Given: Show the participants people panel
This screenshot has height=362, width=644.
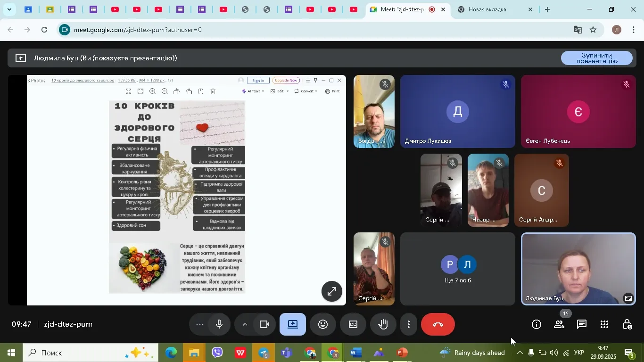Looking at the screenshot, I should click(559, 324).
